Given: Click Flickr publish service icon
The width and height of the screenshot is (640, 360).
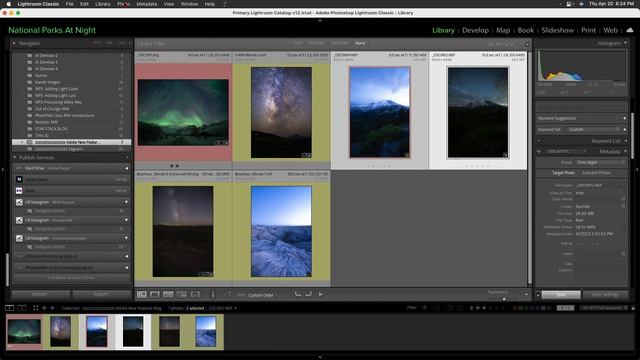Looking at the screenshot, I should click(19, 191).
